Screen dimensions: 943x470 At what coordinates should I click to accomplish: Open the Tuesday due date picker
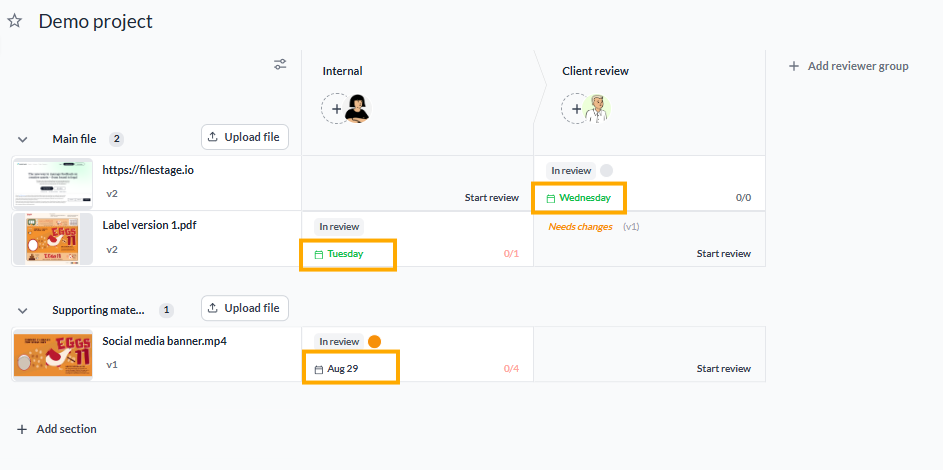click(x=339, y=254)
